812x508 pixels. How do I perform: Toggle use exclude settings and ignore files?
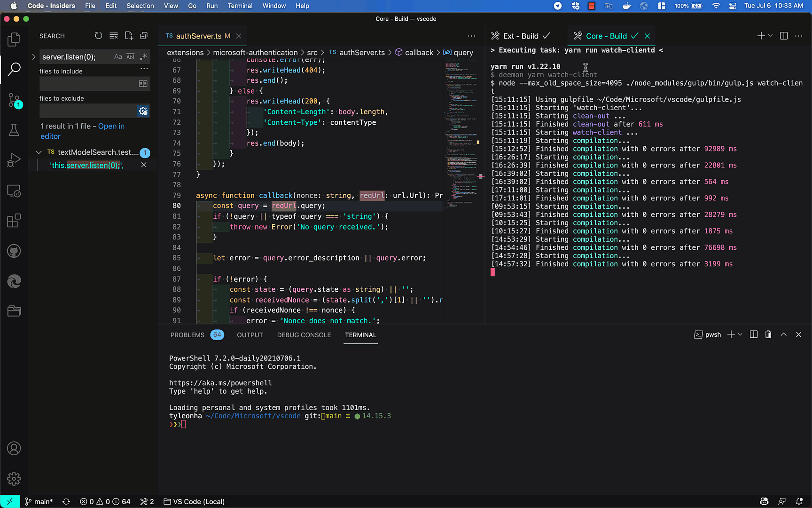coord(143,111)
